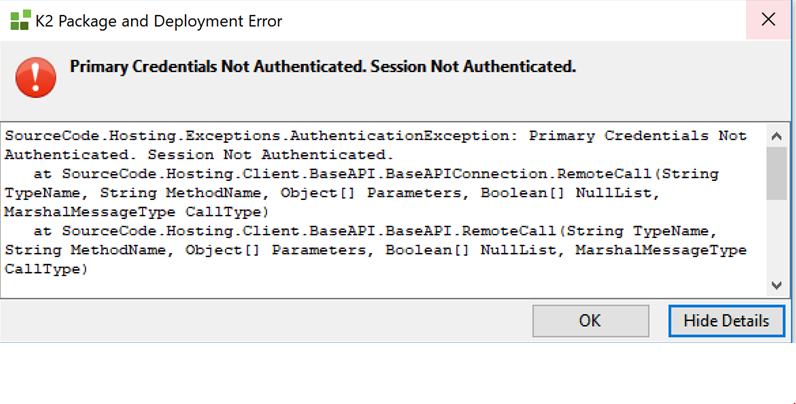Click the final 'CallType)' line in details
This screenshot has width=796, height=404.
(46, 270)
